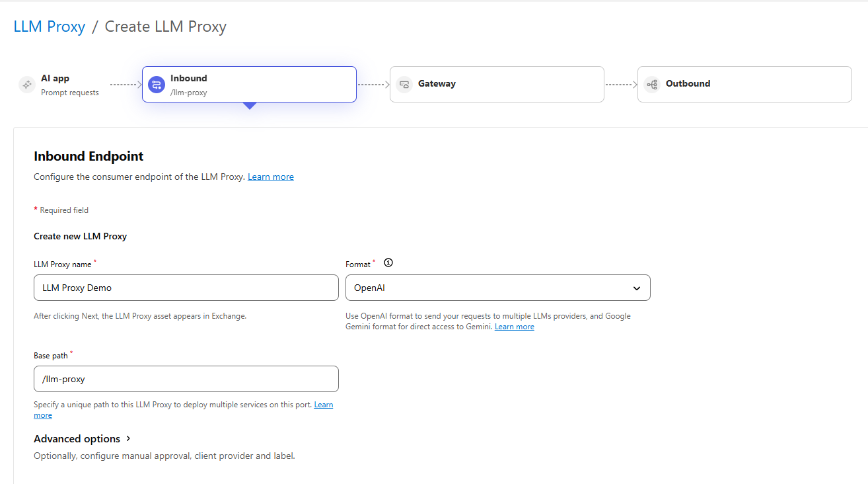Click the Create LLM Proxy breadcrumb text
Viewport: 868px width, 484px height.
[166, 26]
